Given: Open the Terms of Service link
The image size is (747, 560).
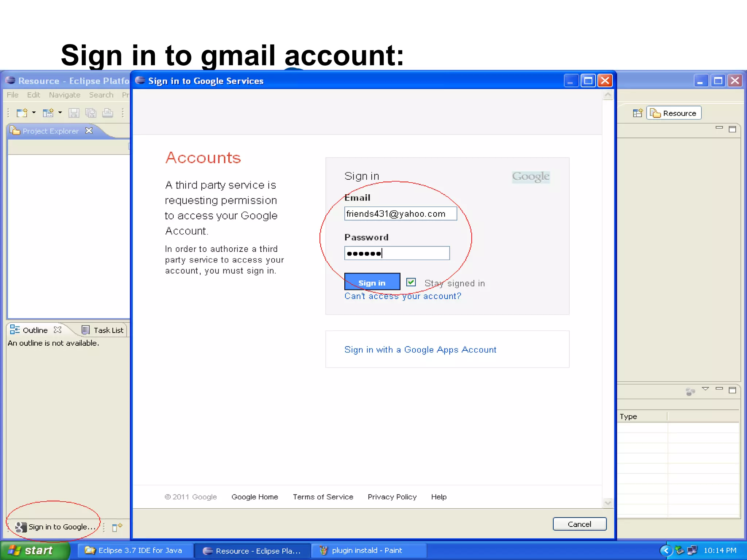Looking at the screenshot, I should [323, 497].
